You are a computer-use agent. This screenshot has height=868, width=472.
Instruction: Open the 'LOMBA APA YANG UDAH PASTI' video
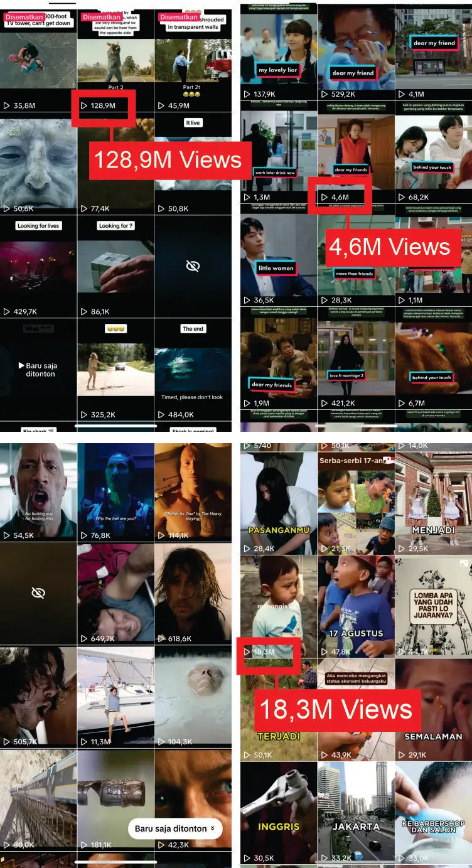[x=434, y=607]
